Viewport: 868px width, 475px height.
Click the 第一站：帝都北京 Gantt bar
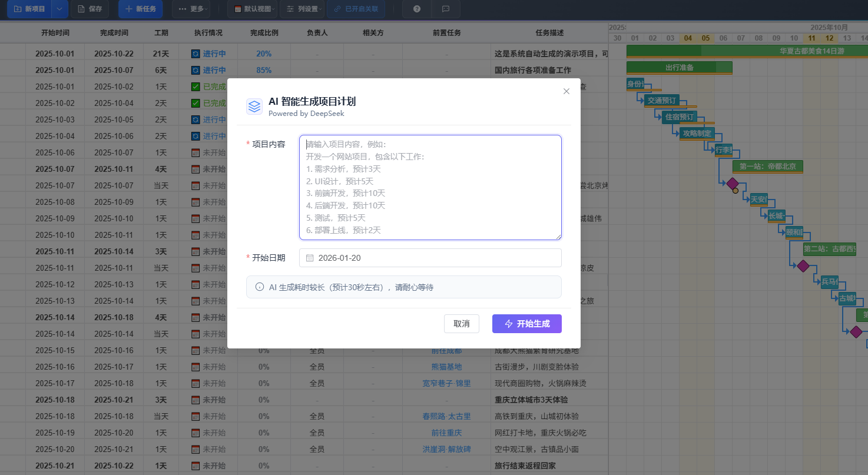pyautogui.click(x=768, y=166)
